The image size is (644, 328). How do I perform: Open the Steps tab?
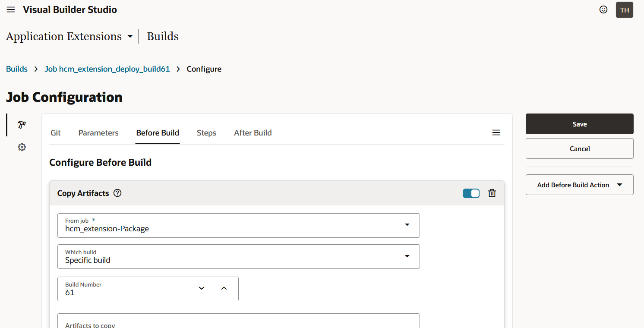pyautogui.click(x=206, y=133)
